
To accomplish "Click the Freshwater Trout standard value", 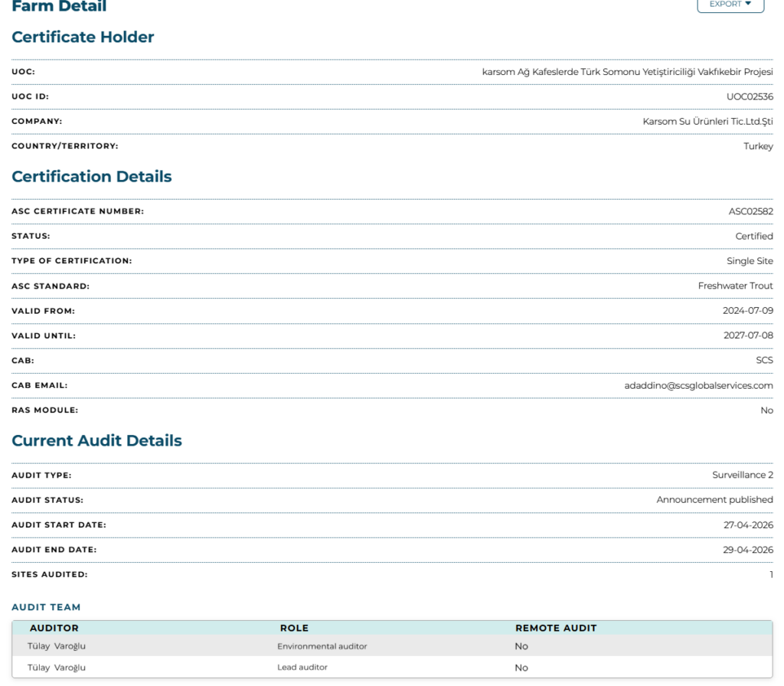I will point(735,286).
